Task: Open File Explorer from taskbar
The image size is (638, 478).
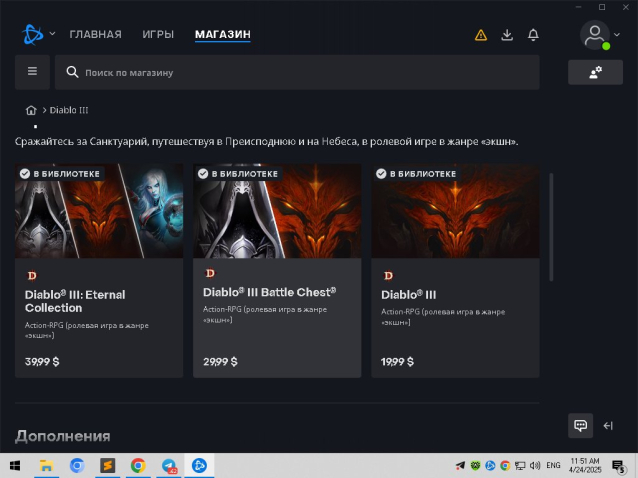Action: point(46,465)
